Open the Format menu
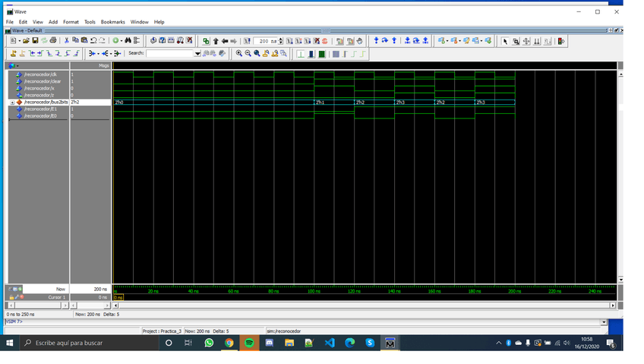The width and height of the screenshot is (644, 364). click(x=71, y=22)
